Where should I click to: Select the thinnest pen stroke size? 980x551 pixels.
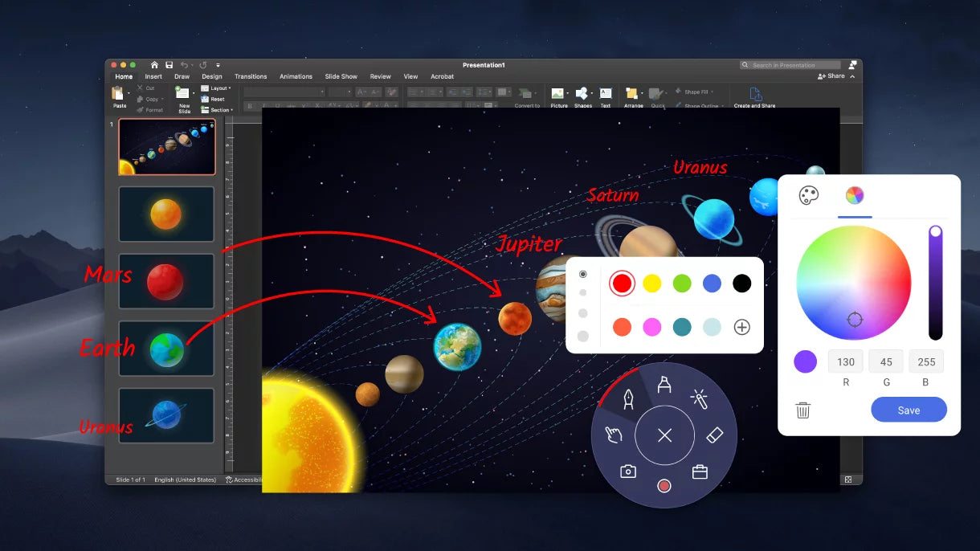coord(582,275)
